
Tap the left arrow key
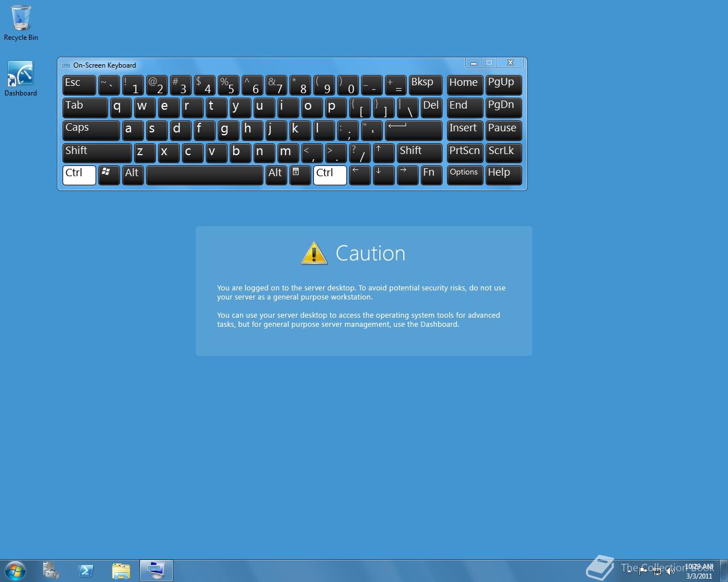point(359,175)
